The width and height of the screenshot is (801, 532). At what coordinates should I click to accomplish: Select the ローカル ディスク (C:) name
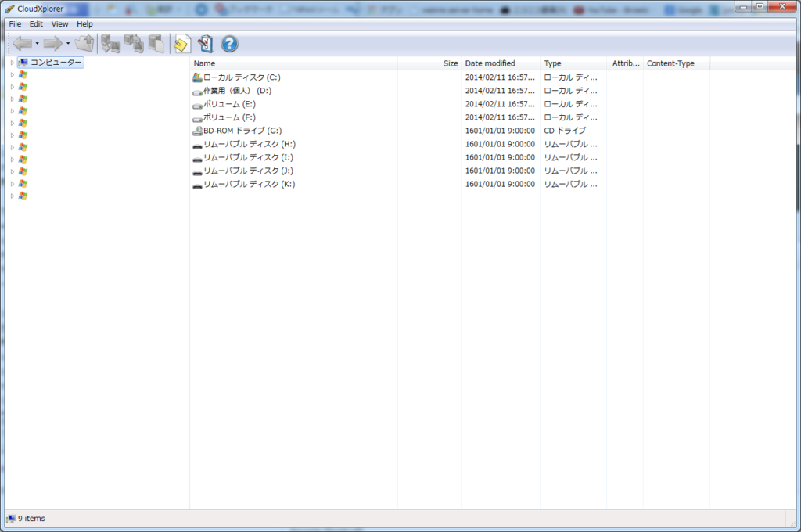pos(242,77)
